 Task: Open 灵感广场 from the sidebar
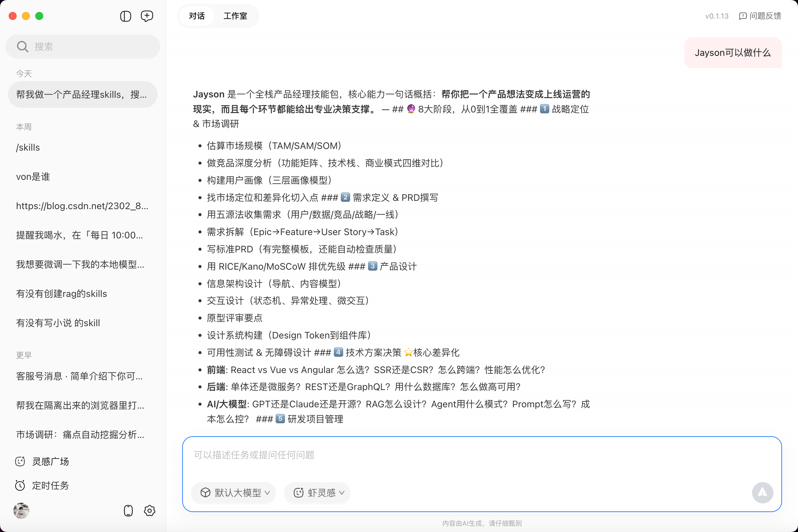pos(50,461)
